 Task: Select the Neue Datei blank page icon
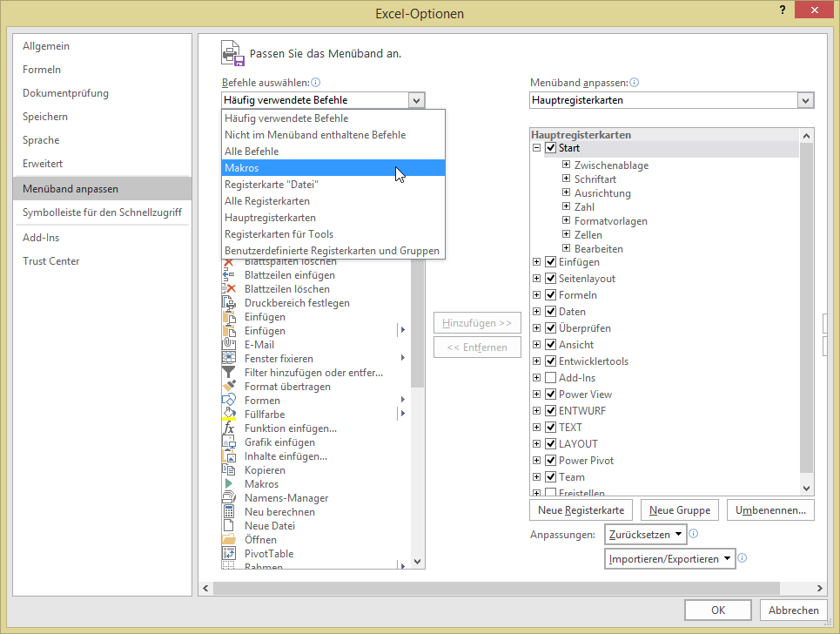coord(229,526)
